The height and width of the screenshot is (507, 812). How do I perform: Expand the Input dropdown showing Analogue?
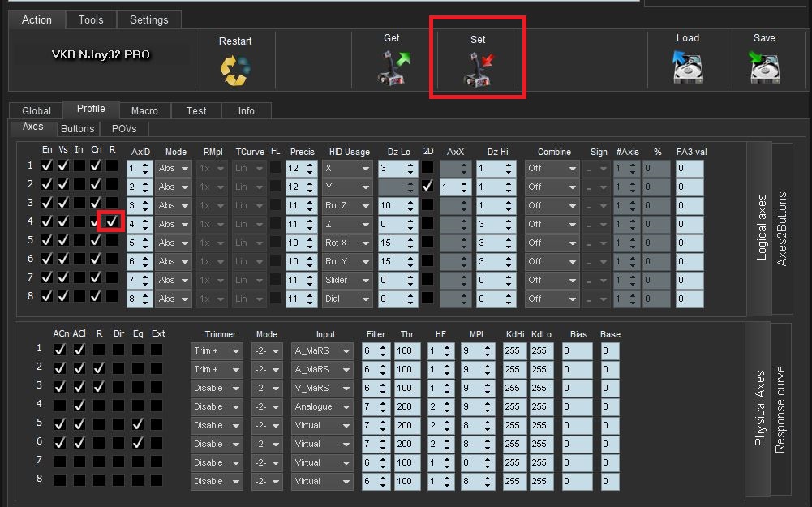tap(322, 406)
